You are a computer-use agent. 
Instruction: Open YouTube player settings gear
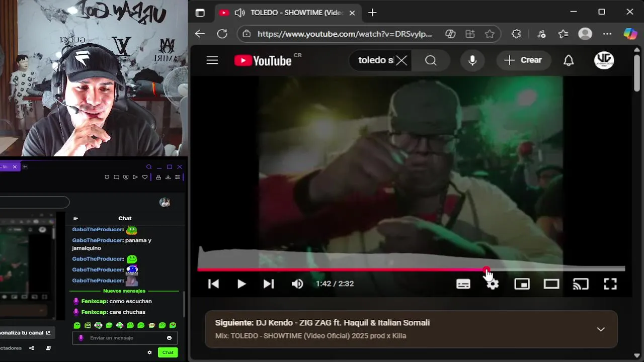[x=493, y=284]
